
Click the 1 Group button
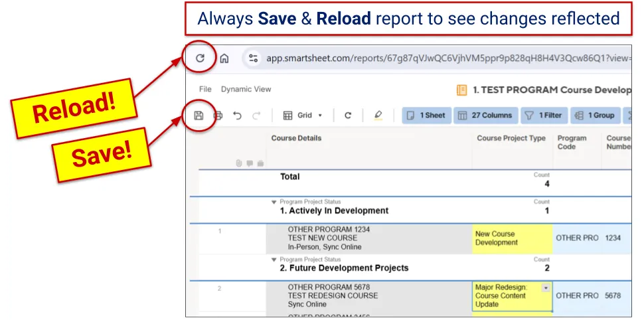[x=595, y=116]
